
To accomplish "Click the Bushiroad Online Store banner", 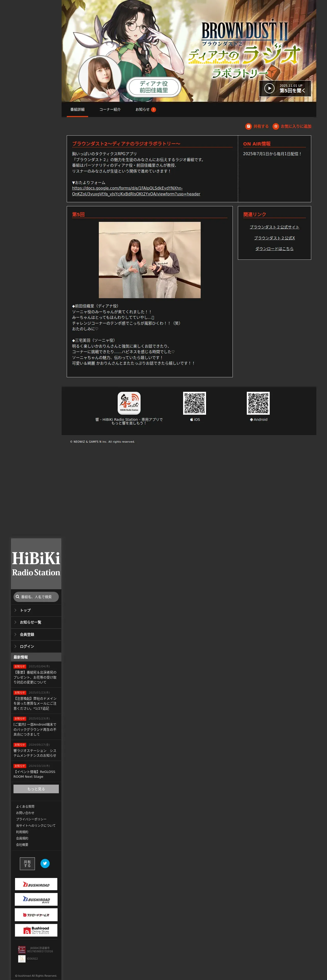I will (36, 930).
